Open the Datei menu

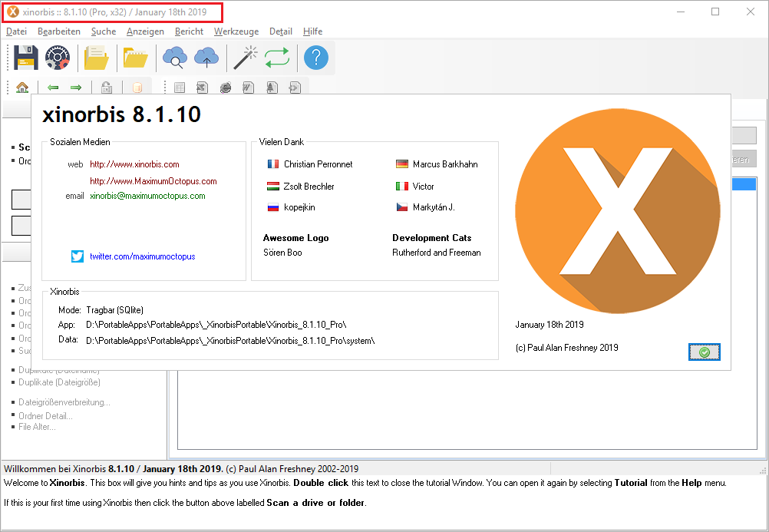[17, 31]
